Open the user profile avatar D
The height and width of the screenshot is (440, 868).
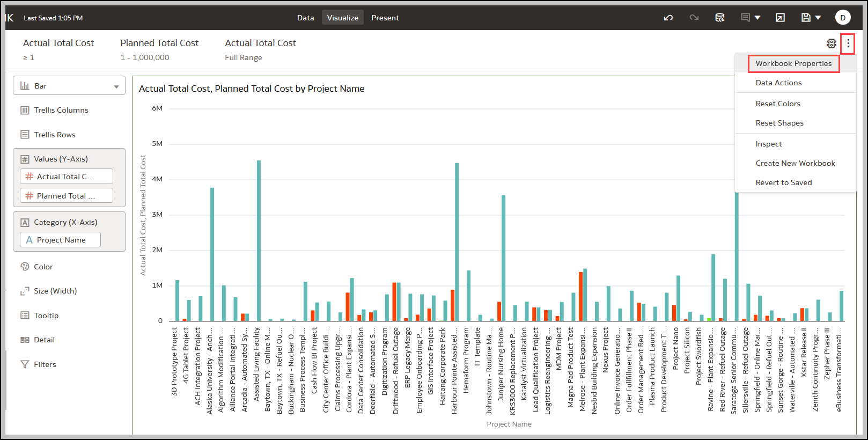pos(843,18)
